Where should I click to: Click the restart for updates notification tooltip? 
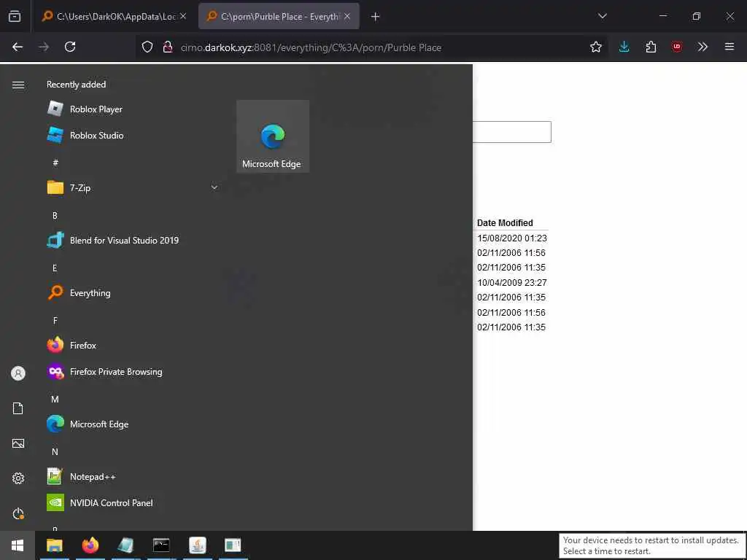pyautogui.click(x=651, y=545)
